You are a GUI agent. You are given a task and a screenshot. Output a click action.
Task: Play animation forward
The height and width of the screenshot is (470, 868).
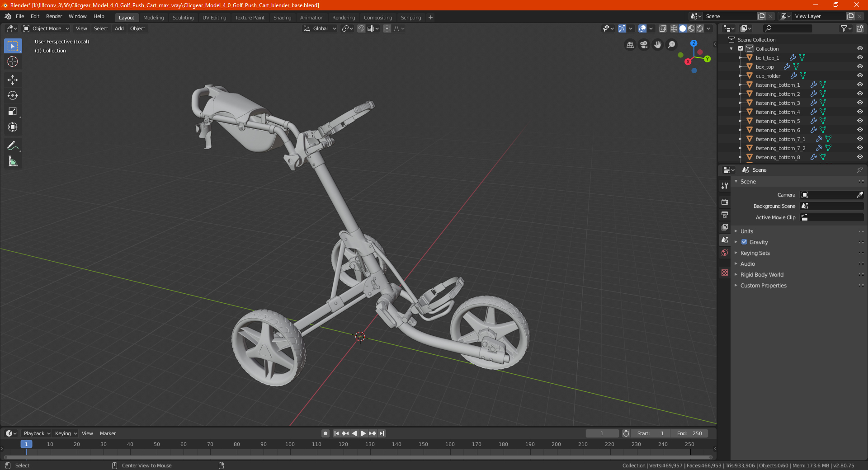[363, 433]
